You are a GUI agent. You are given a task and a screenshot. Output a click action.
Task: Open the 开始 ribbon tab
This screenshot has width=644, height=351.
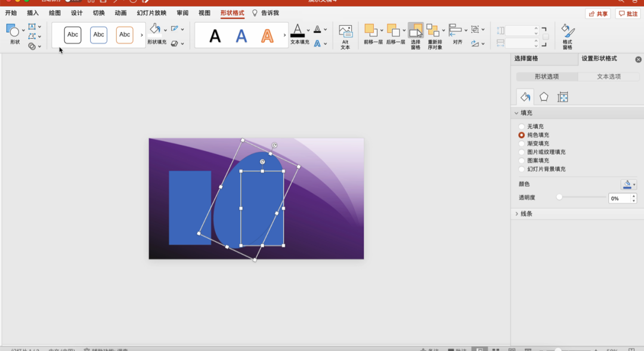click(11, 13)
